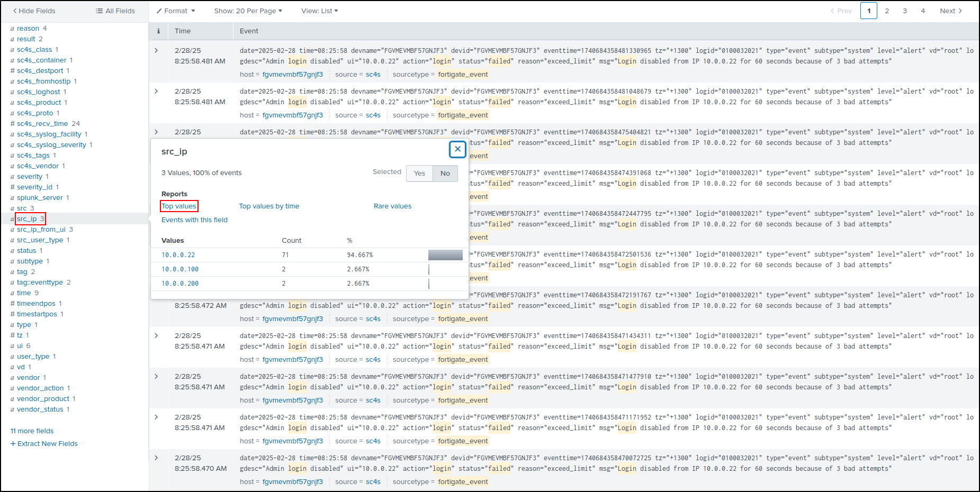
Task: Click sourcetype fortigate_event in first event
Action: (x=463, y=75)
